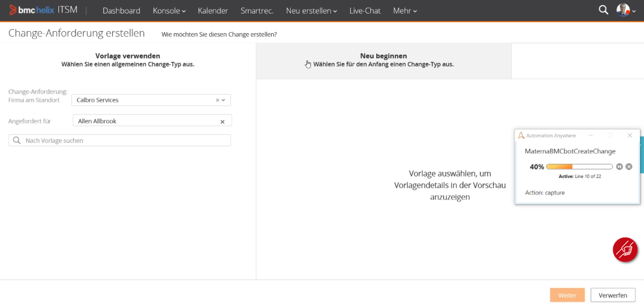The height and width of the screenshot is (308, 644).
Task: Clear the Calbro Services company selection
Action: [x=217, y=100]
